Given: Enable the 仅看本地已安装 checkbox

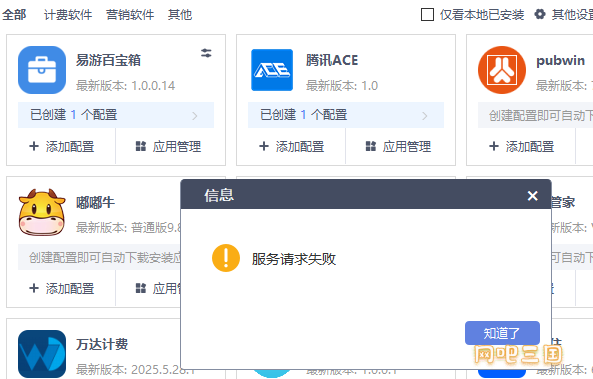Looking at the screenshot, I should (427, 15).
